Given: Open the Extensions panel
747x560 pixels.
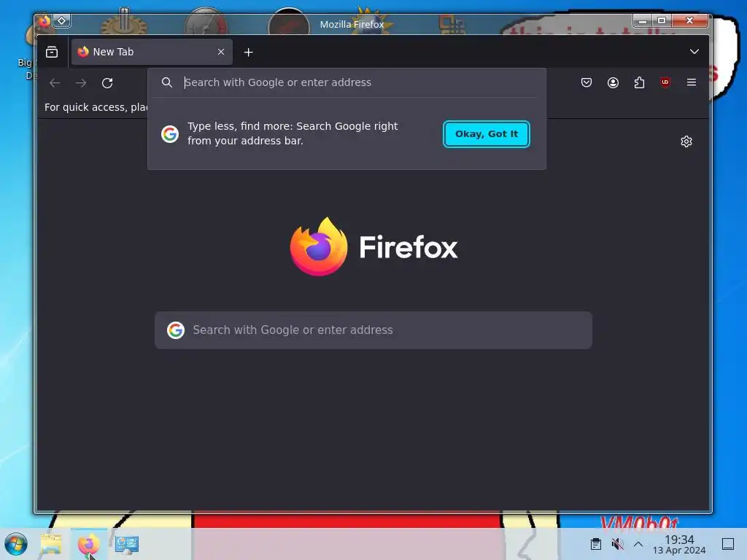Looking at the screenshot, I should pyautogui.click(x=639, y=82).
